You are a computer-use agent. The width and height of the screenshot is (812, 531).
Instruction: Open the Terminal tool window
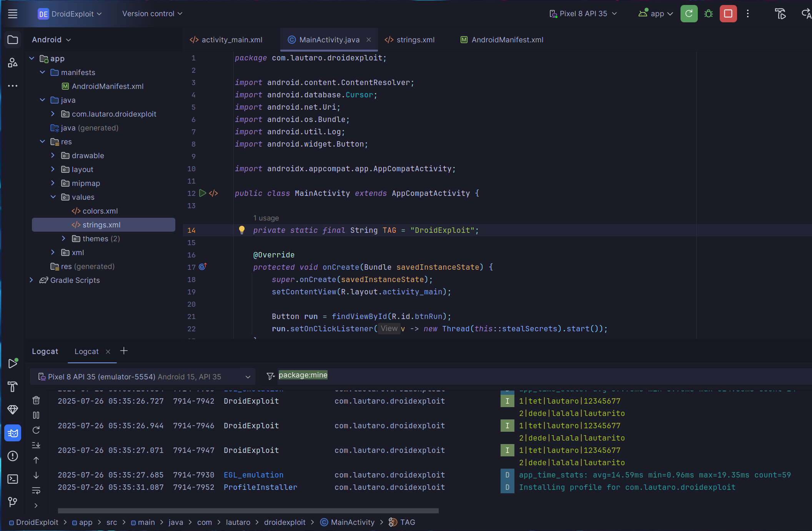click(x=13, y=479)
